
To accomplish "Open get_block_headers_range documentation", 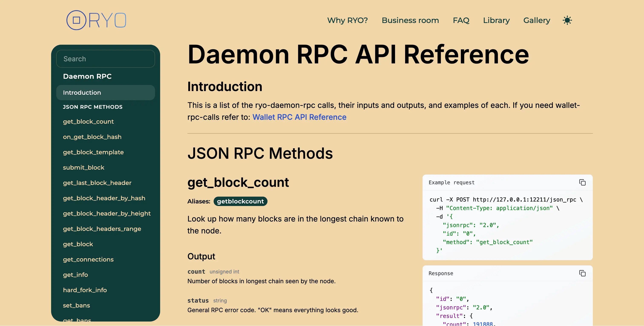I will click(102, 229).
